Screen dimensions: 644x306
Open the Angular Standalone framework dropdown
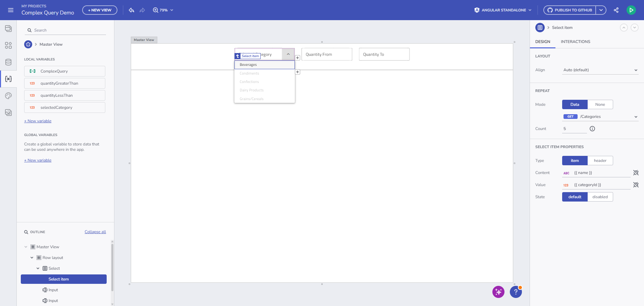tap(503, 10)
